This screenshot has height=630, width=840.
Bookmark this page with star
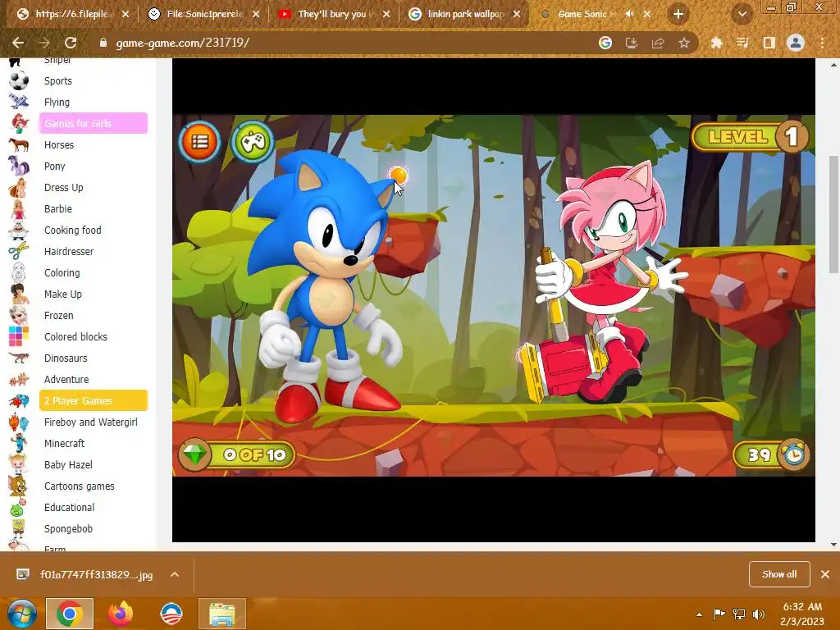click(684, 43)
